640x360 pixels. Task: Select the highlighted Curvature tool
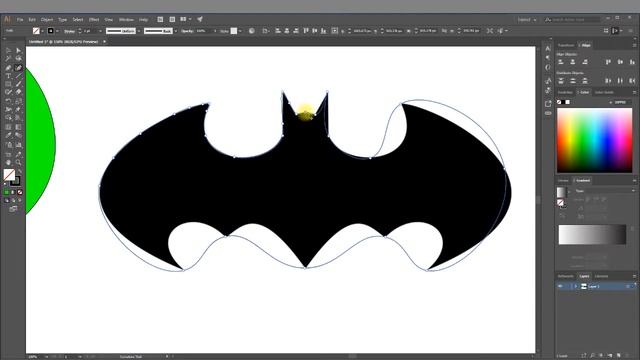[x=18, y=68]
